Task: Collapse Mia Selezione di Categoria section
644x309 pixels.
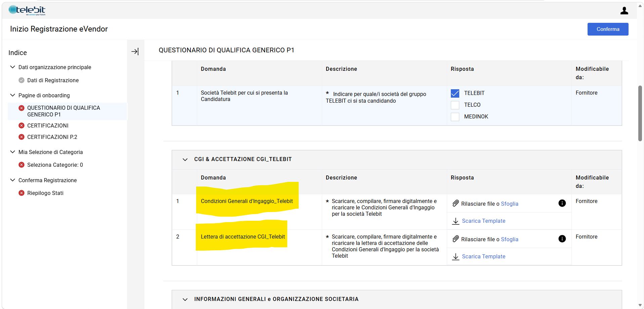Action: point(13,152)
